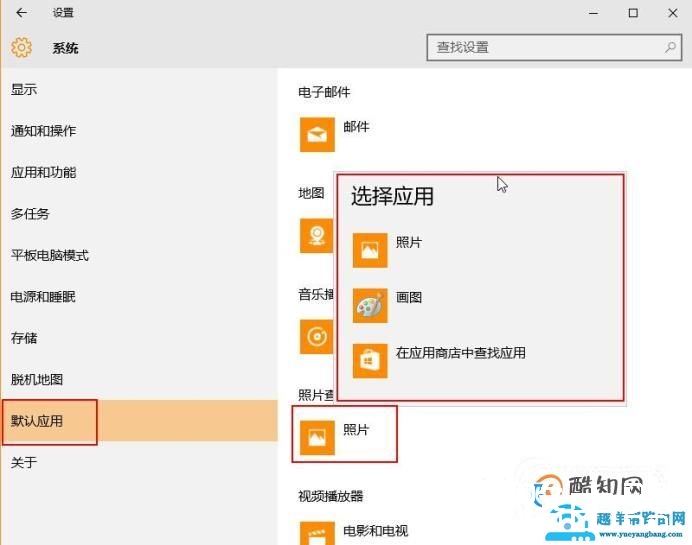Viewport: 692px width, 545px height.
Task: Select 应用和功能 from the sidebar
Action: click(43, 173)
